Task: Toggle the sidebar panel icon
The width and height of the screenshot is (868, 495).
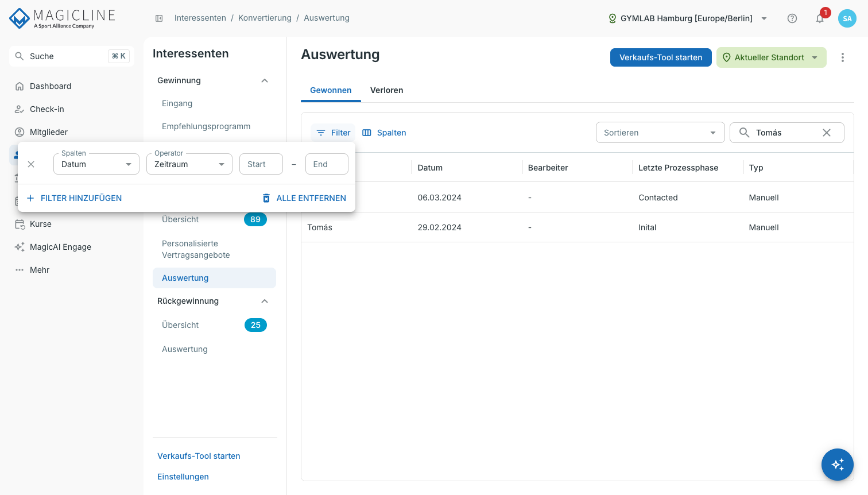Action: click(x=159, y=18)
